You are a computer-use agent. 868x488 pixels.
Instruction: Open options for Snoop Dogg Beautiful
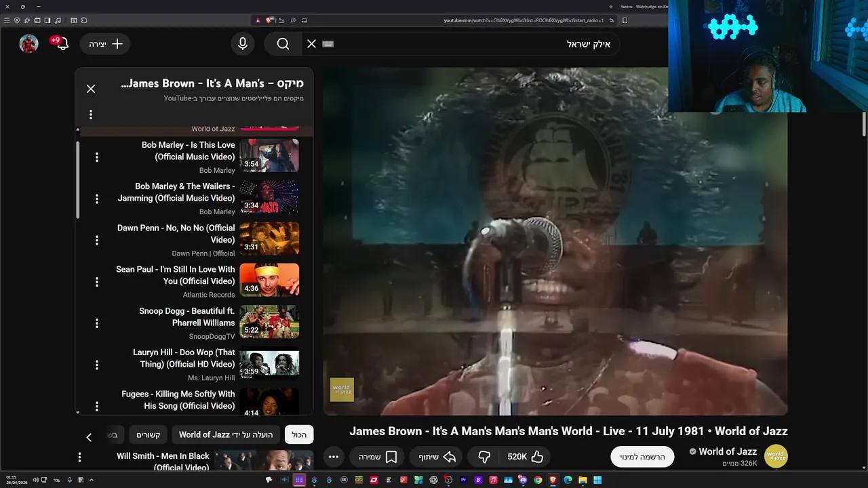(97, 323)
